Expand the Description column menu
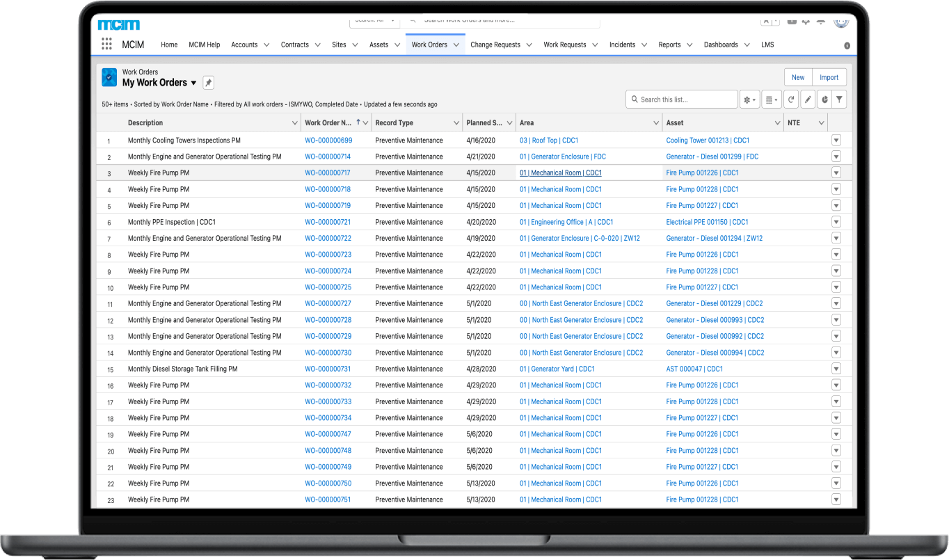The image size is (949, 560). pyautogui.click(x=294, y=123)
